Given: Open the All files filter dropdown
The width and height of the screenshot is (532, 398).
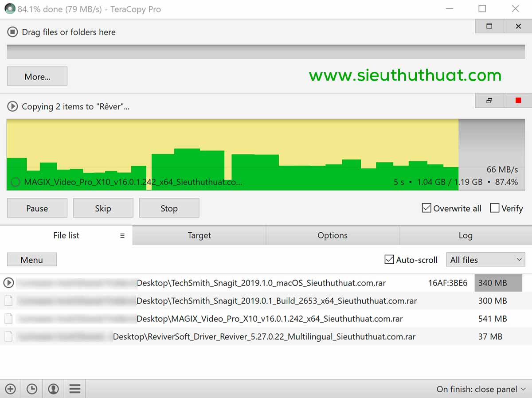Looking at the screenshot, I should (x=485, y=260).
